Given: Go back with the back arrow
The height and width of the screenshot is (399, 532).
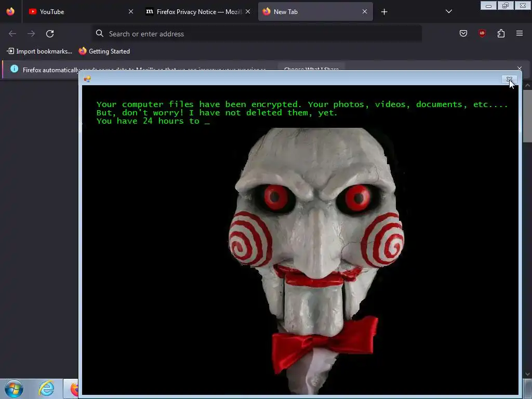Looking at the screenshot, I should click(x=12, y=34).
